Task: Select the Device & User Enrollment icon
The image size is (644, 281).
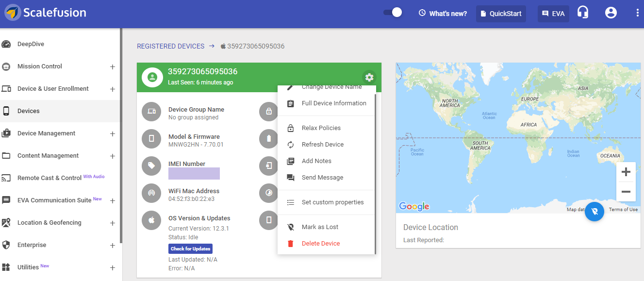Action: pyautogui.click(x=6, y=89)
